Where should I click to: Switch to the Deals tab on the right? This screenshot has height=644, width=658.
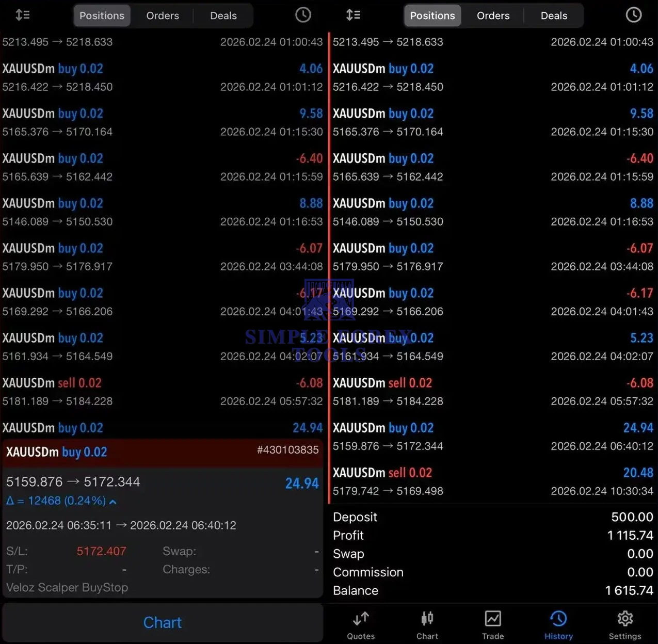553,15
